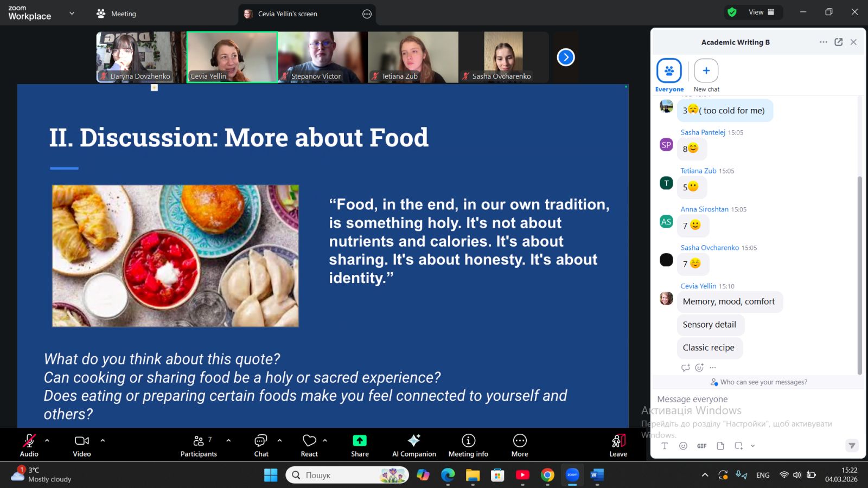Image resolution: width=868 pixels, height=488 pixels.
Task: Open the GIF picker in chat
Action: 701,446
